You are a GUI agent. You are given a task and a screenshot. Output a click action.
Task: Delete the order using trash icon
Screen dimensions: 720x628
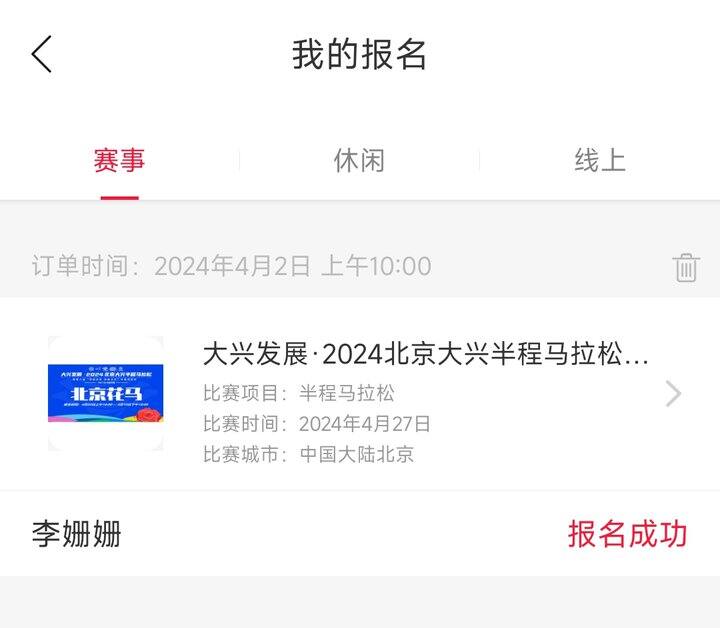pos(686,267)
